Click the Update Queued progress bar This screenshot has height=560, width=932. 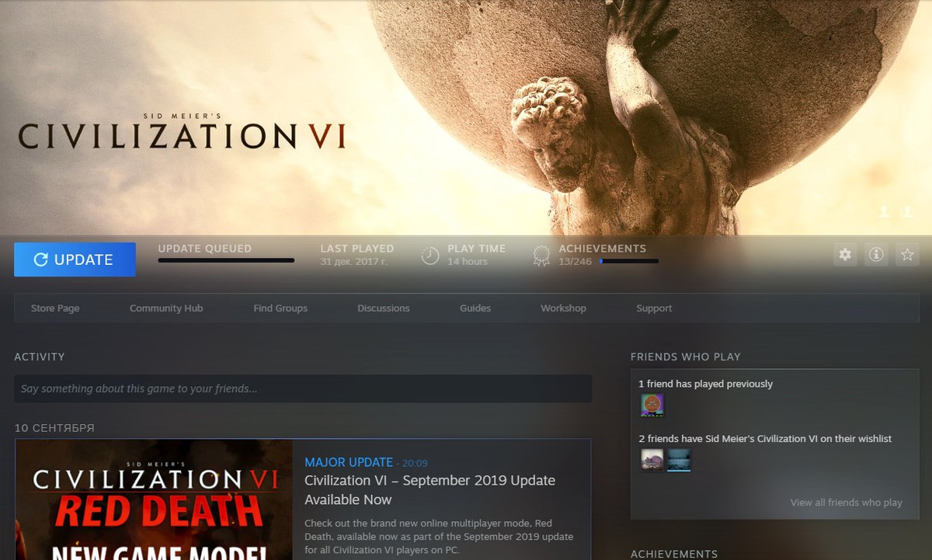(x=226, y=261)
